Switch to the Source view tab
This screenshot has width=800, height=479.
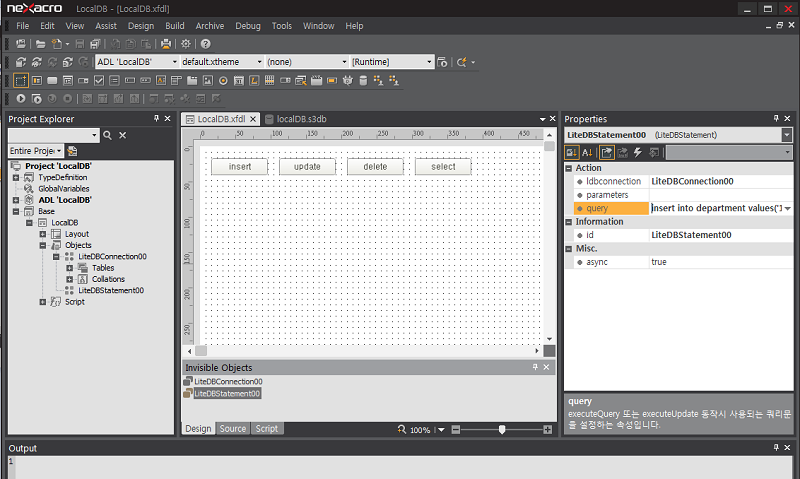[x=233, y=428]
